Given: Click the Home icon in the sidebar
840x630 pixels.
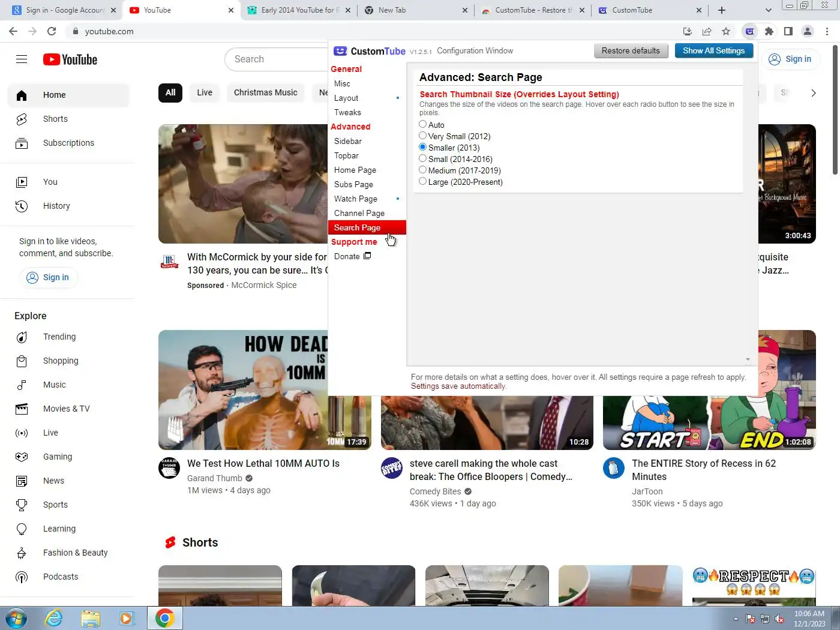Looking at the screenshot, I should click(x=22, y=95).
